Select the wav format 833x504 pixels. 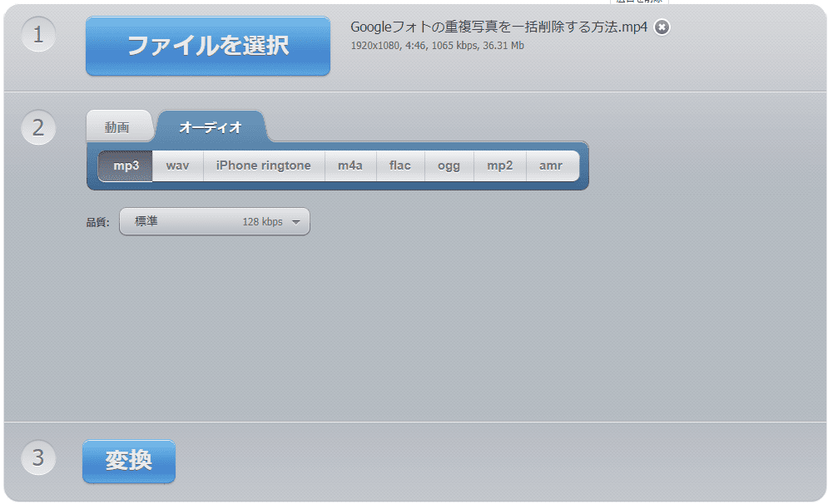(x=177, y=166)
